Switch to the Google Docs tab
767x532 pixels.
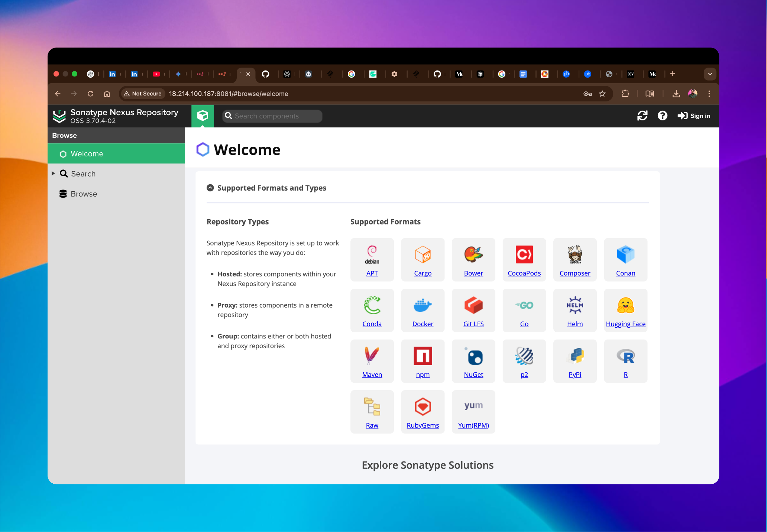point(523,74)
